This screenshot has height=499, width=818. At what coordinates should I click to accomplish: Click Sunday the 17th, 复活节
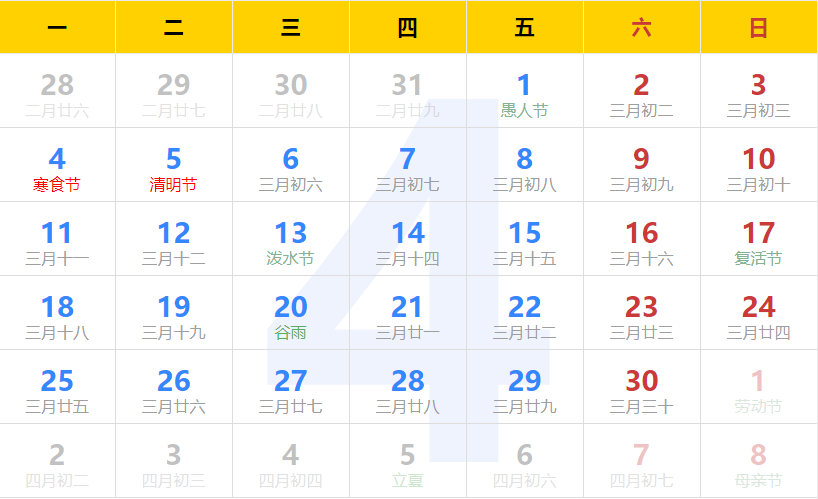pyautogui.click(x=758, y=240)
